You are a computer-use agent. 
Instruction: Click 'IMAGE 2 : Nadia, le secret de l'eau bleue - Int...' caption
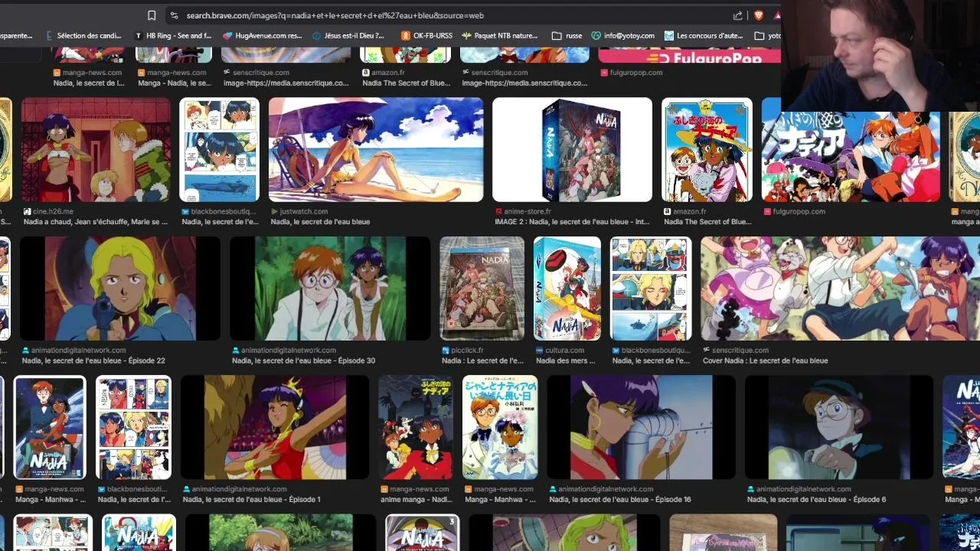572,222
